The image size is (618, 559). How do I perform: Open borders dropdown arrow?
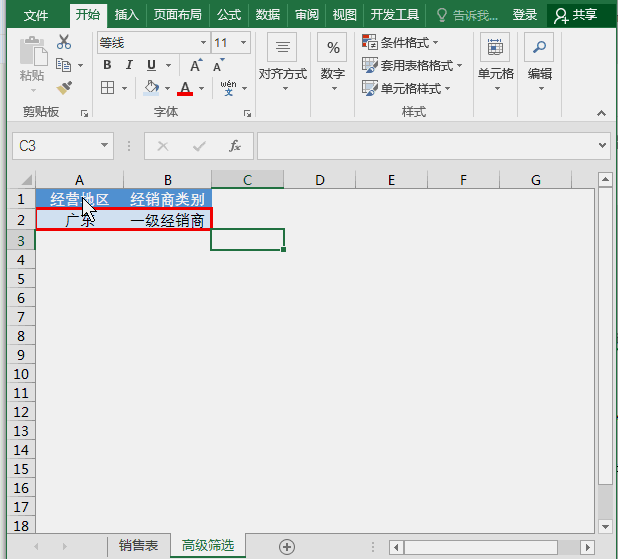point(124,88)
